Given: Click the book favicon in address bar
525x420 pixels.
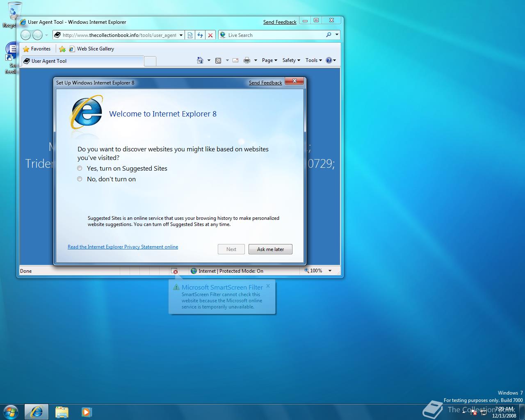Looking at the screenshot, I should pyautogui.click(x=58, y=35).
